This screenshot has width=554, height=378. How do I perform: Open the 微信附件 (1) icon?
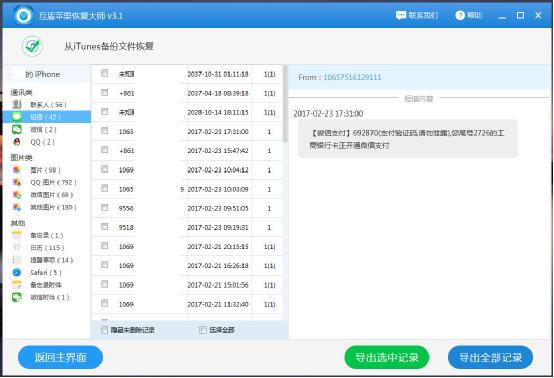pos(17,297)
